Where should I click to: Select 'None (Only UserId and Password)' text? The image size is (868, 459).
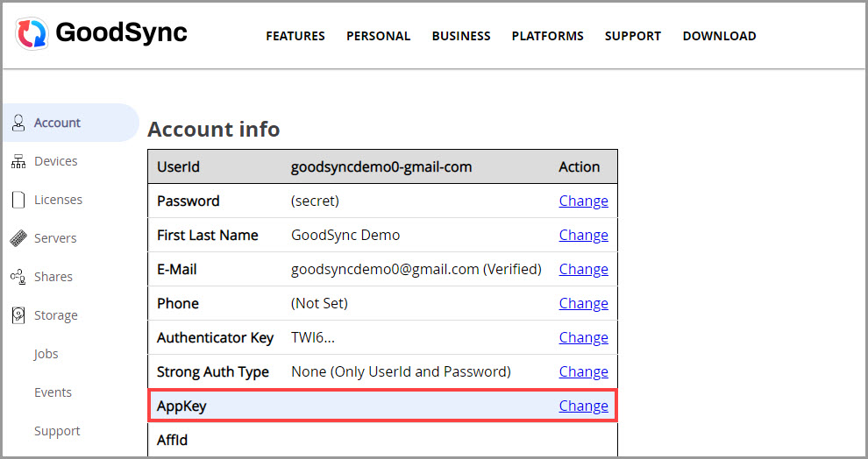401,371
